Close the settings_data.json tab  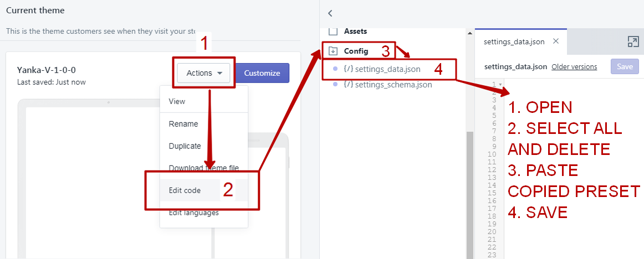click(556, 42)
